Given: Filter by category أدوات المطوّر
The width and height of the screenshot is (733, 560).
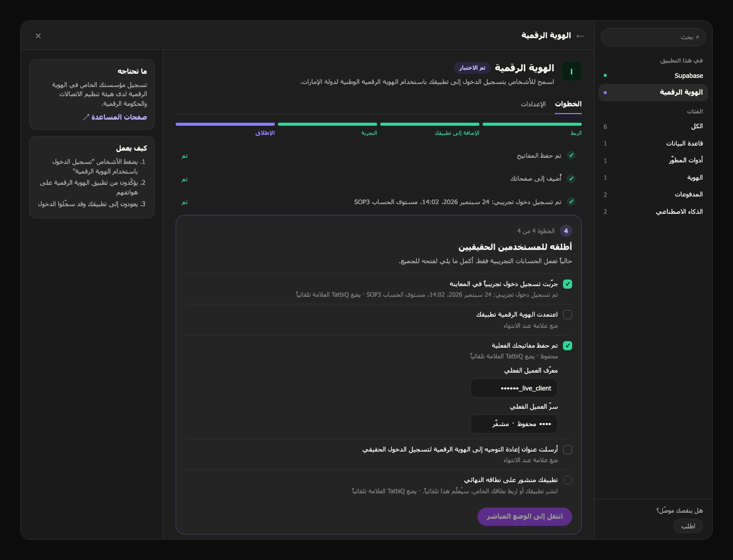Looking at the screenshot, I should tap(653, 160).
